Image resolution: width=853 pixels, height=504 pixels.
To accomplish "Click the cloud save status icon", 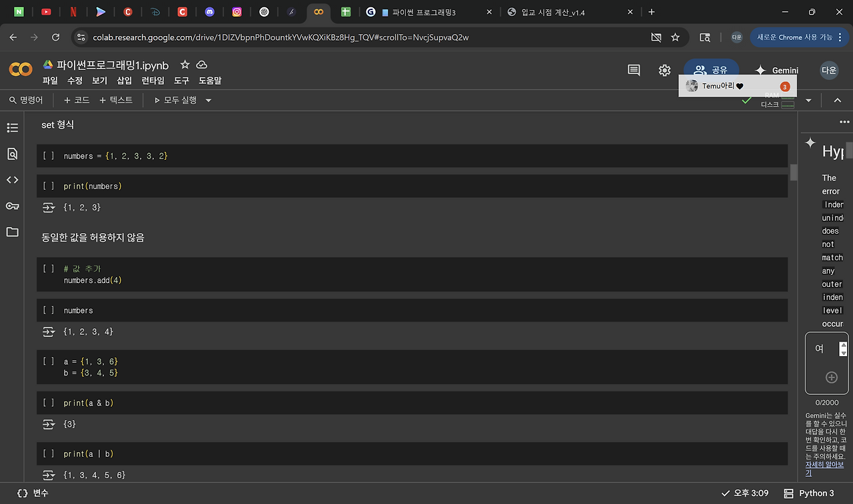I will 201,65.
